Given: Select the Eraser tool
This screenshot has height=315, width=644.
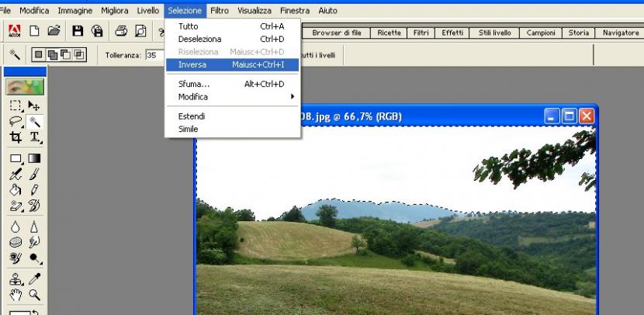Looking at the screenshot, I should [x=16, y=206].
